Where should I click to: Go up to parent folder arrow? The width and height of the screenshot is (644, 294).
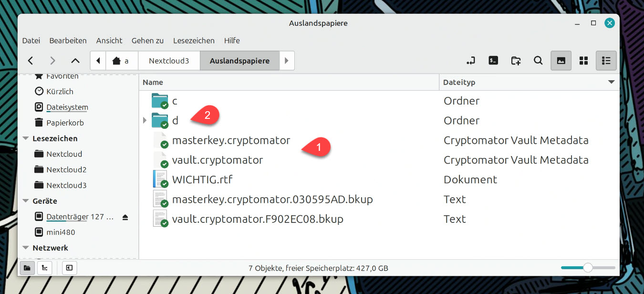coord(75,61)
